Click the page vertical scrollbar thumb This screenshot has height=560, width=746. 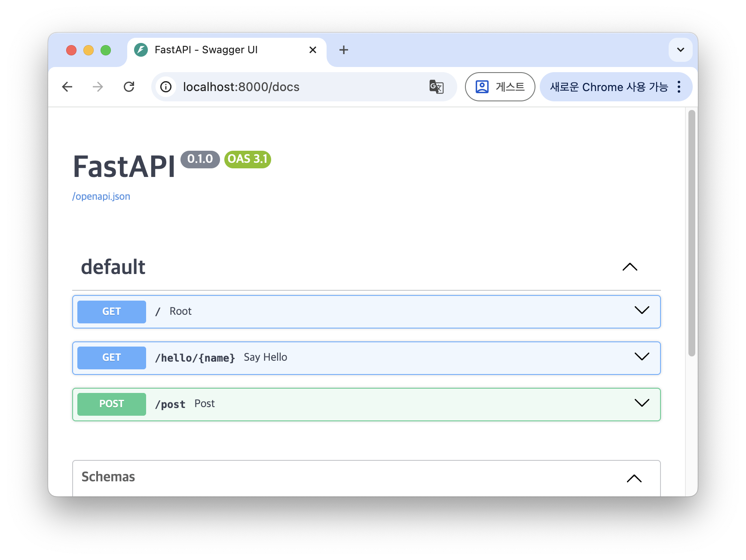[691, 233]
